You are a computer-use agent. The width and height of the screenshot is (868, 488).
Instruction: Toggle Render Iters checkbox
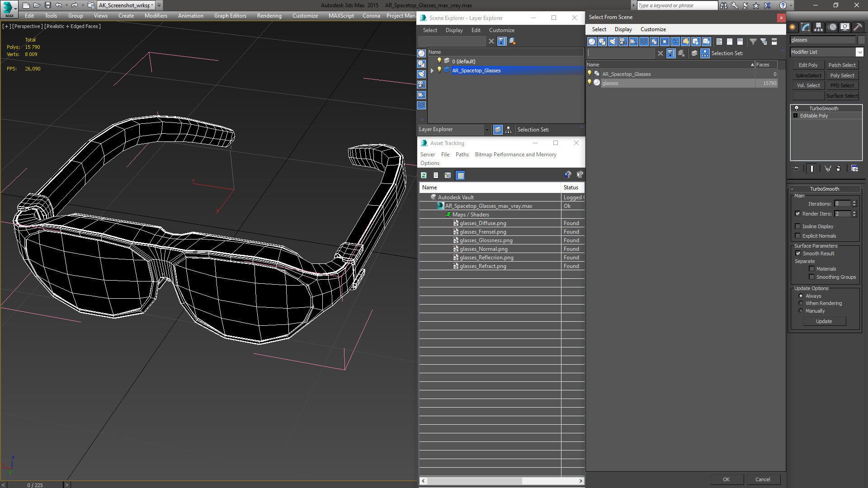[x=797, y=214]
